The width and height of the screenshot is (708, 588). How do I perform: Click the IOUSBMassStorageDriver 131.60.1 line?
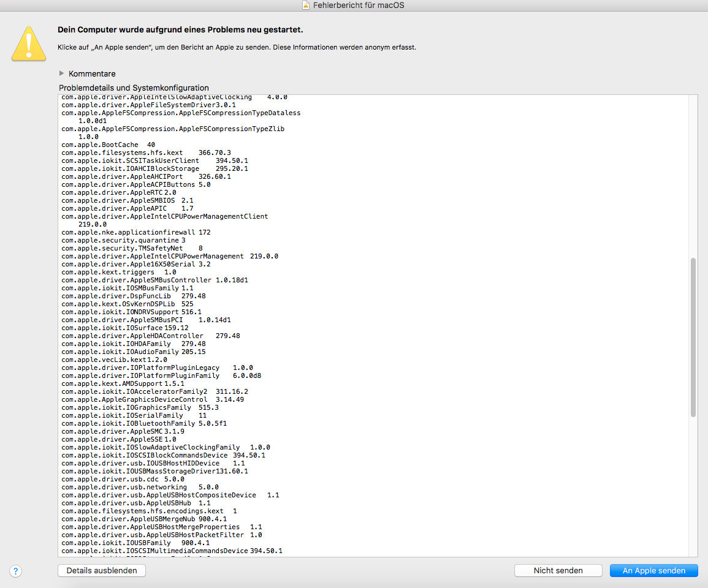click(x=155, y=472)
